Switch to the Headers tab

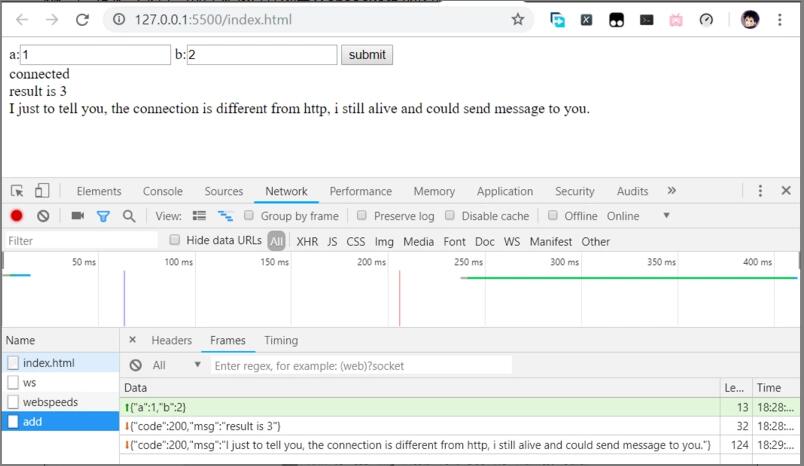click(171, 340)
